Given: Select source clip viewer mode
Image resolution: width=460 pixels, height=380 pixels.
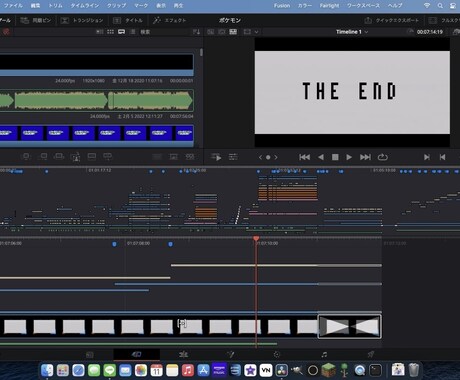Looking at the screenshot, I should [211, 32].
